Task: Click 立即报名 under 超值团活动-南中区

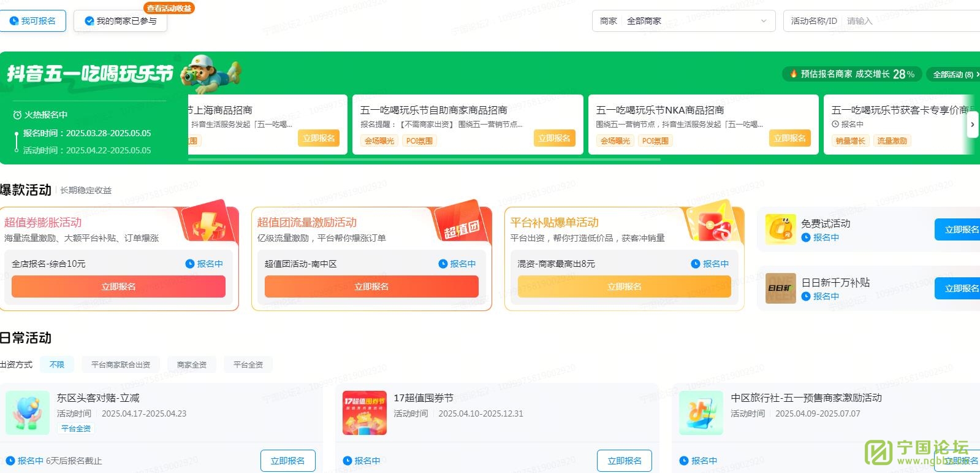Action: point(371,286)
